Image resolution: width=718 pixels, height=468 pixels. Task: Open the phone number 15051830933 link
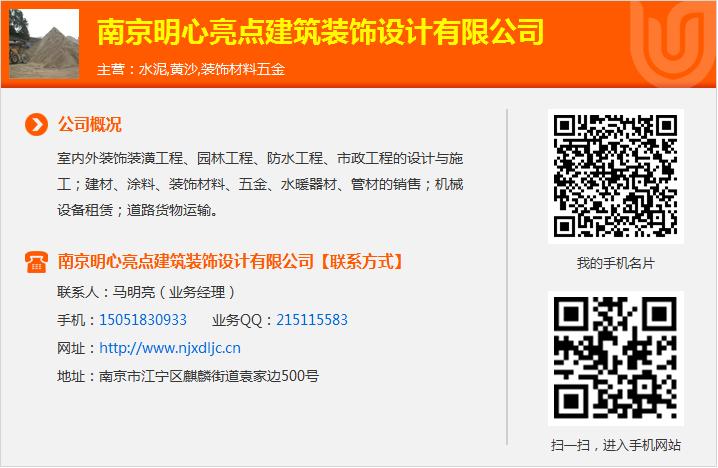coord(143,320)
